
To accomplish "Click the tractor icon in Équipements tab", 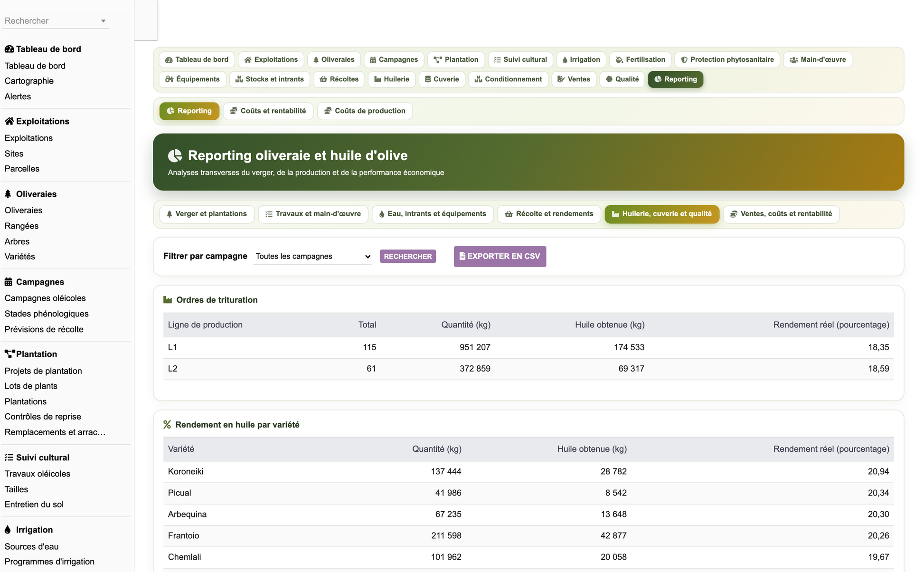I will tap(169, 79).
